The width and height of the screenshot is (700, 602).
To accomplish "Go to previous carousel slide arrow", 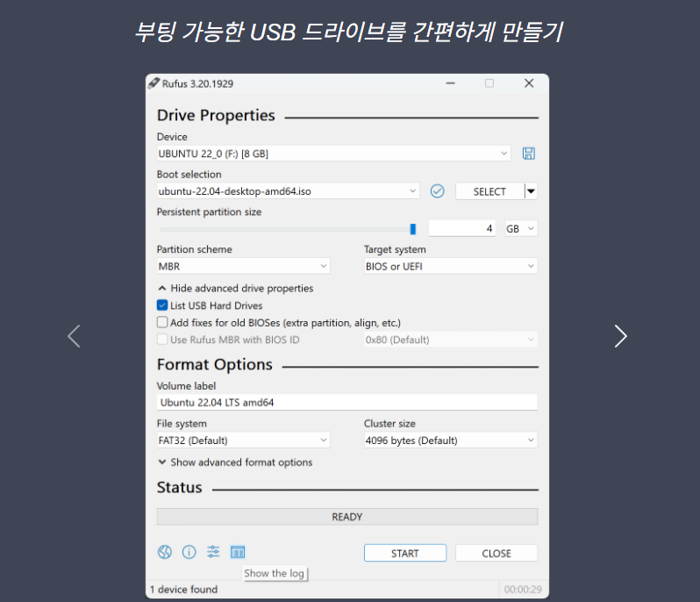I will pos(74,336).
